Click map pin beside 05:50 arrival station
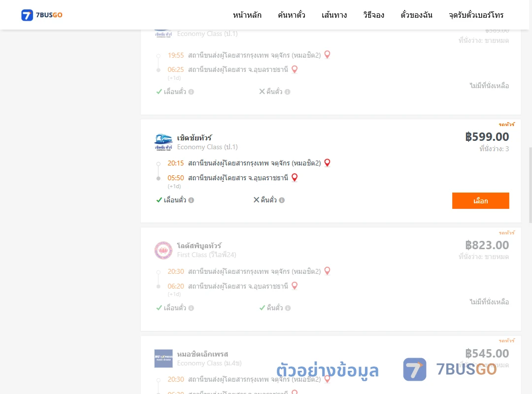The height and width of the screenshot is (394, 532). click(295, 177)
